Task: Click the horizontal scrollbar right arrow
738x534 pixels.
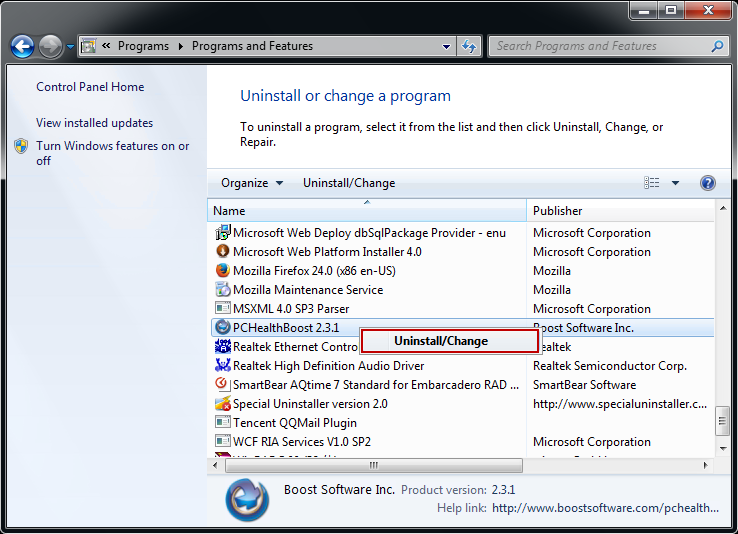Action: (705, 465)
